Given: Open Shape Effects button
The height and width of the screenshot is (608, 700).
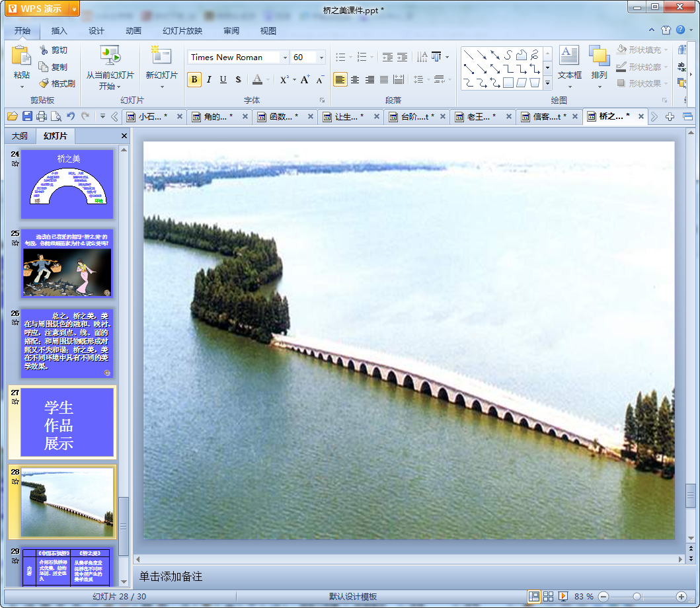Looking at the screenshot, I should pos(642,83).
